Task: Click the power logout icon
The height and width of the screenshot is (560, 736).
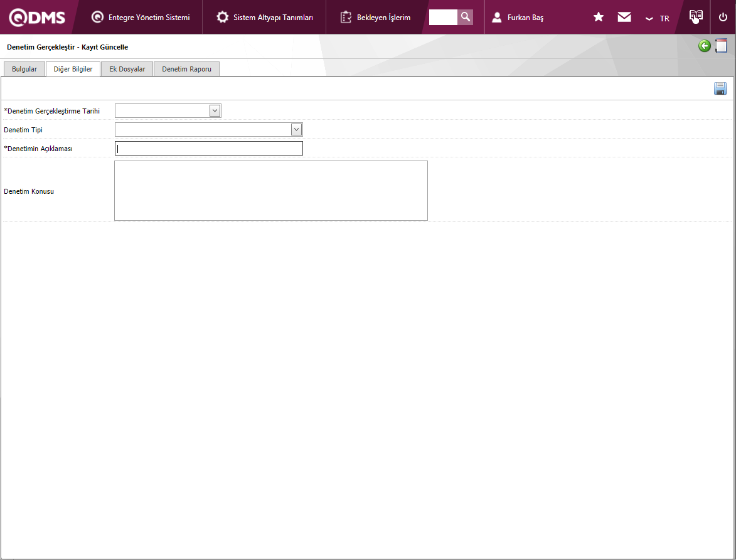Action: tap(723, 18)
